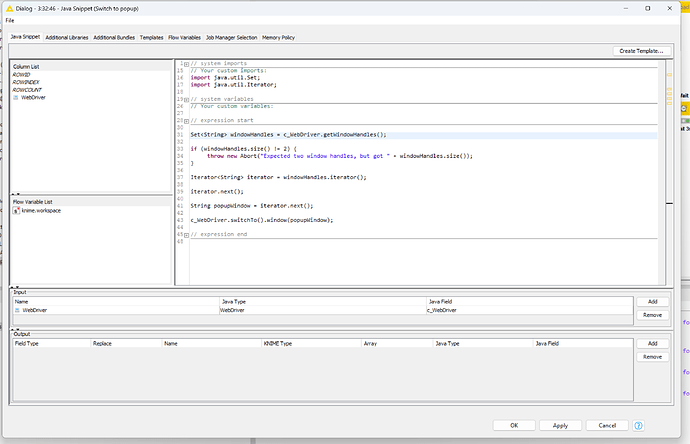Select ROWCOUNT in the Column List
Viewport: 690px width, 444px height.
pyautogui.click(x=27, y=90)
